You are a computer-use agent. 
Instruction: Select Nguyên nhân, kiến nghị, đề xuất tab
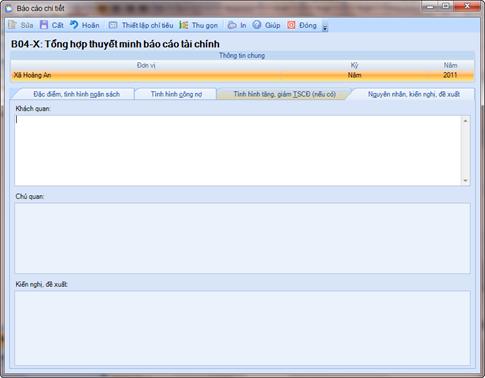coord(414,94)
